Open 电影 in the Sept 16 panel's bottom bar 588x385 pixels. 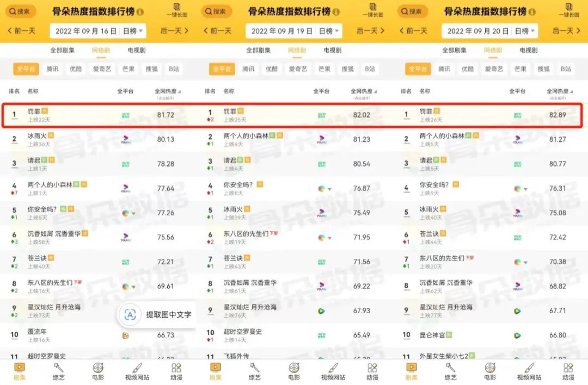(x=98, y=371)
